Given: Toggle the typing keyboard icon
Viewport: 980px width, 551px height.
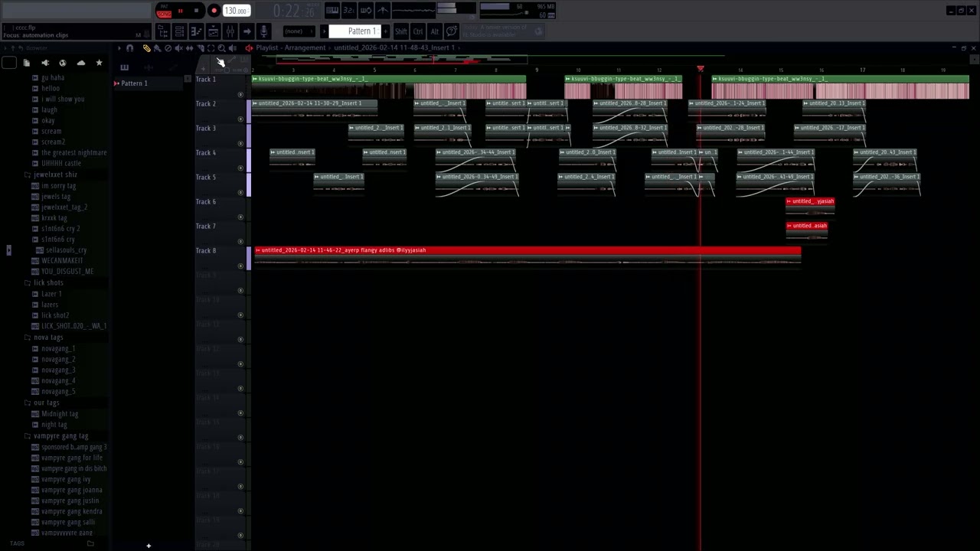Looking at the screenshot, I should (x=332, y=10).
